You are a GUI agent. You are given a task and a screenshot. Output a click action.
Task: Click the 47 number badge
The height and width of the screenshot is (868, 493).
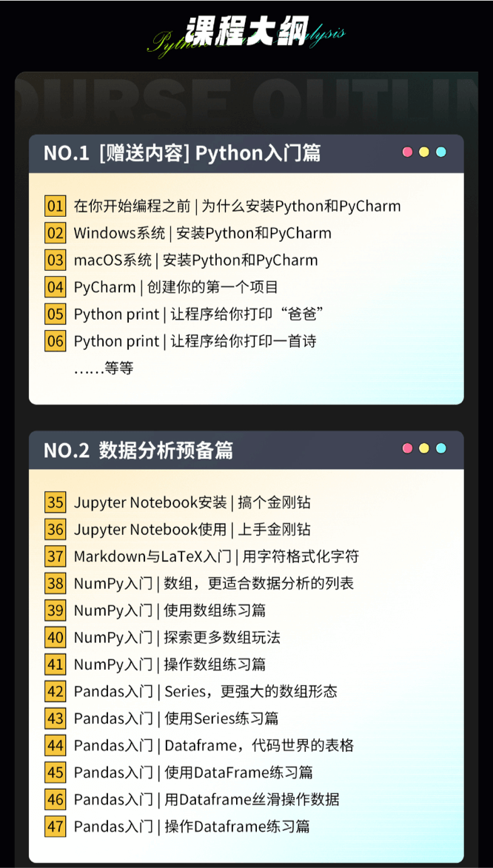pos(55,827)
